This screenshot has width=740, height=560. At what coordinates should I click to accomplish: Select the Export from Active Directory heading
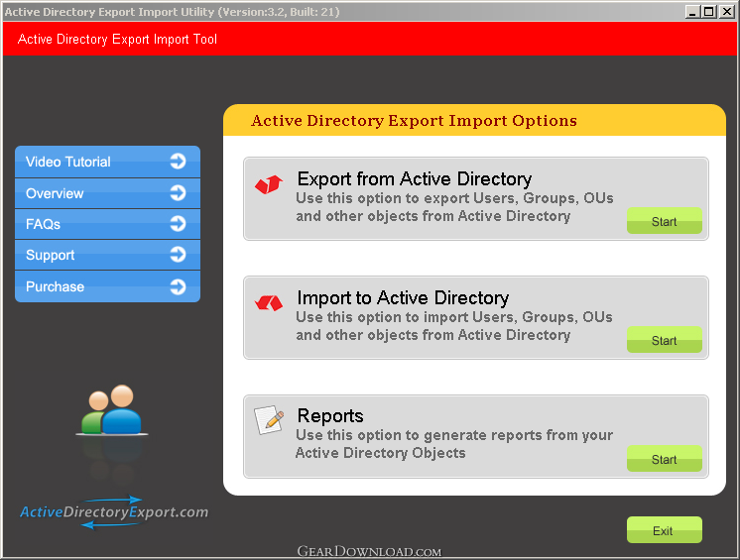click(x=415, y=179)
